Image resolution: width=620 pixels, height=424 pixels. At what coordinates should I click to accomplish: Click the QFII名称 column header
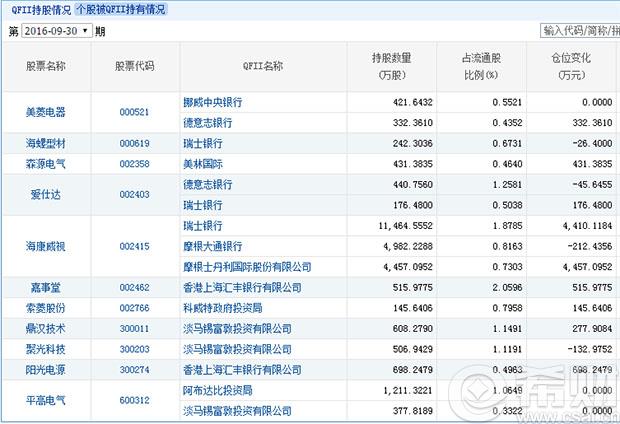(263, 66)
